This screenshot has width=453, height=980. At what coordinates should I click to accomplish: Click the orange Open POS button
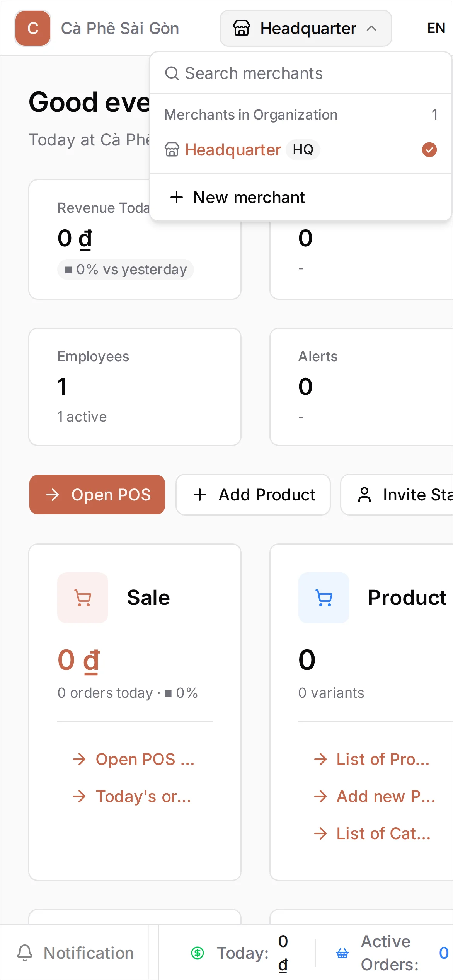(97, 495)
